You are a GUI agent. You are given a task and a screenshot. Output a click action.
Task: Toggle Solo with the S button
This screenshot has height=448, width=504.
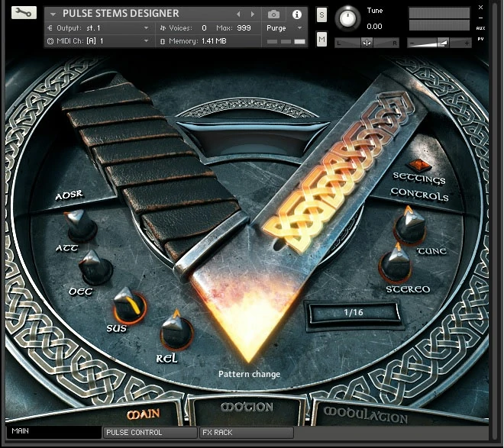pos(321,15)
